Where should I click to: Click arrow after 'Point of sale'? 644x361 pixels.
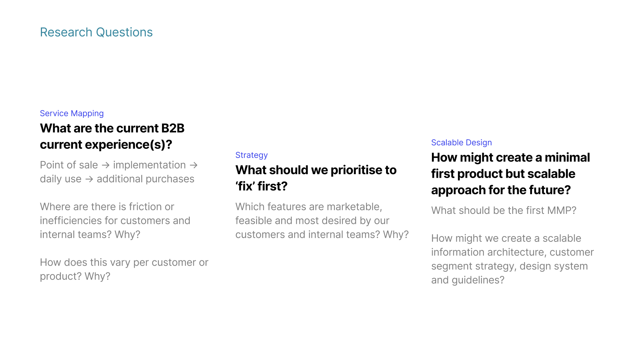pos(106,165)
